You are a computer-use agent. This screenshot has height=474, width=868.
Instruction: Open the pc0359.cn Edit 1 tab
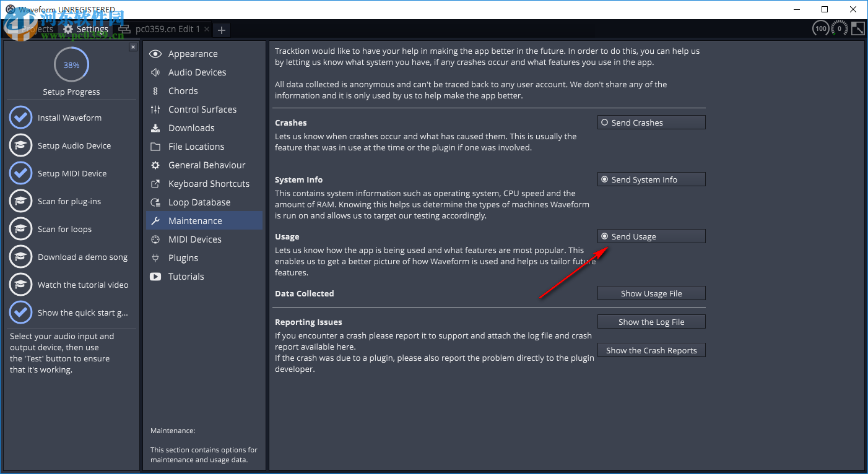click(x=167, y=29)
